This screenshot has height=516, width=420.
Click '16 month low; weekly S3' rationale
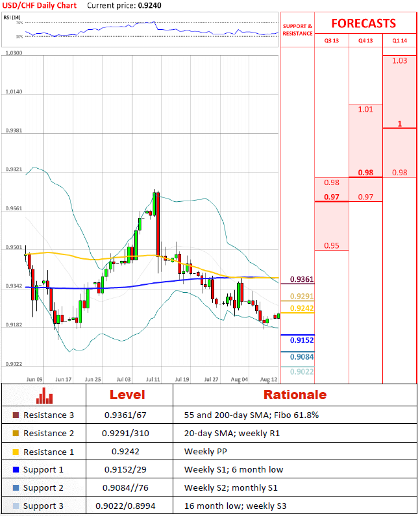pyautogui.click(x=235, y=506)
